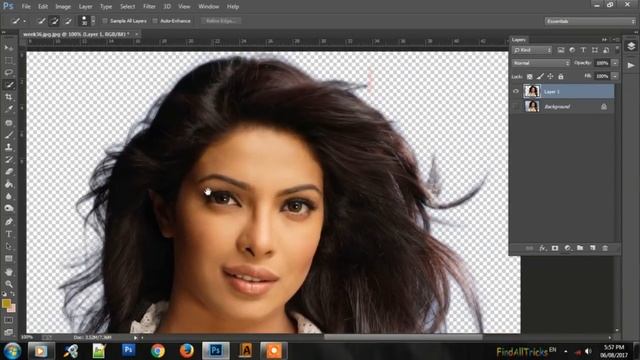640x360 pixels.
Task: Select the Quick Selection tool in toolbox
Action: pos(9,85)
